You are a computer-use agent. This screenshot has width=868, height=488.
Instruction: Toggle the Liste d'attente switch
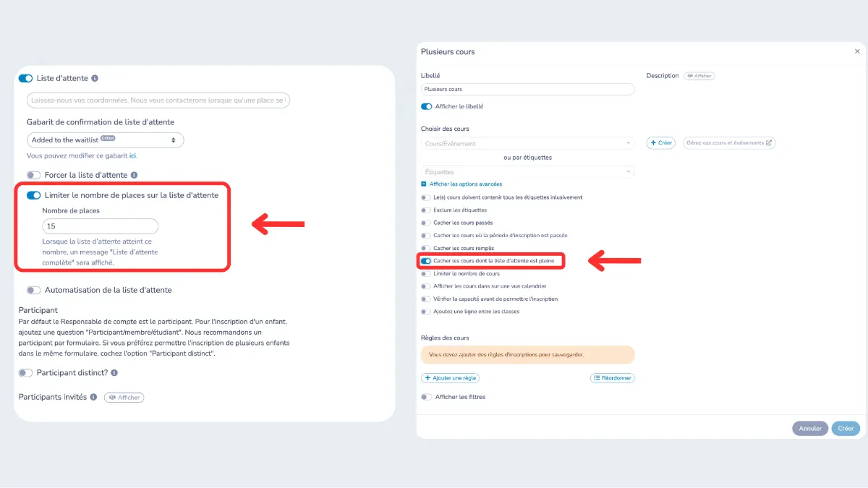25,78
